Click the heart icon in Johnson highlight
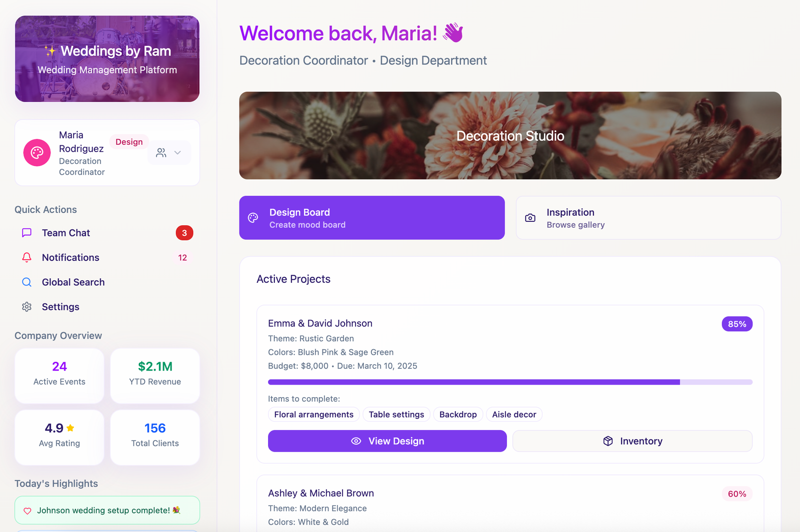The image size is (800, 532). click(x=27, y=511)
